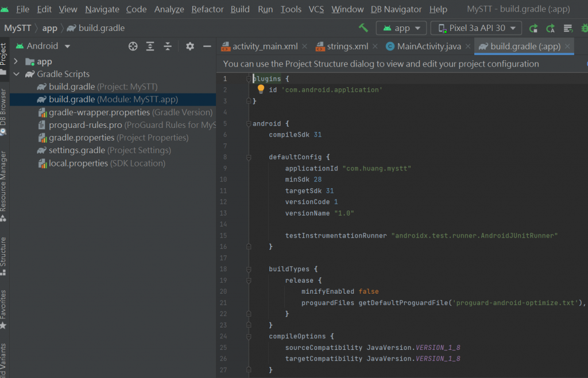The width and height of the screenshot is (588, 378).
Task: Open the Help menu
Action: click(438, 9)
